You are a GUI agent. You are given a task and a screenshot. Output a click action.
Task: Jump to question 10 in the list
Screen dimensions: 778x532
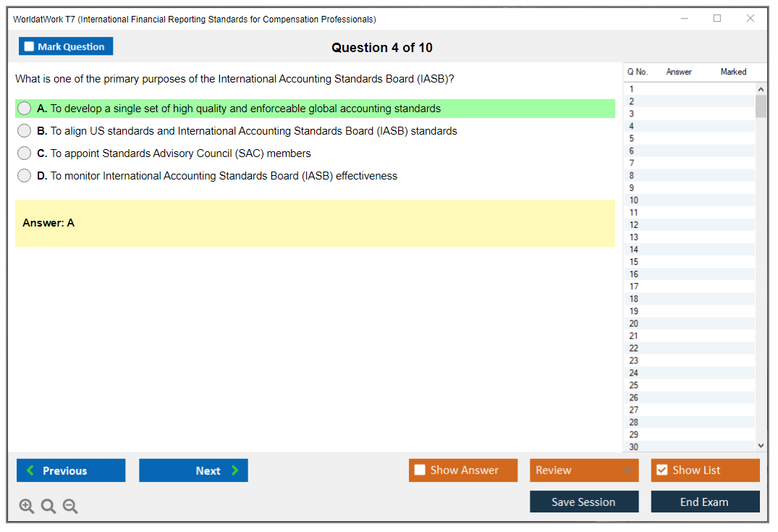pyautogui.click(x=634, y=200)
